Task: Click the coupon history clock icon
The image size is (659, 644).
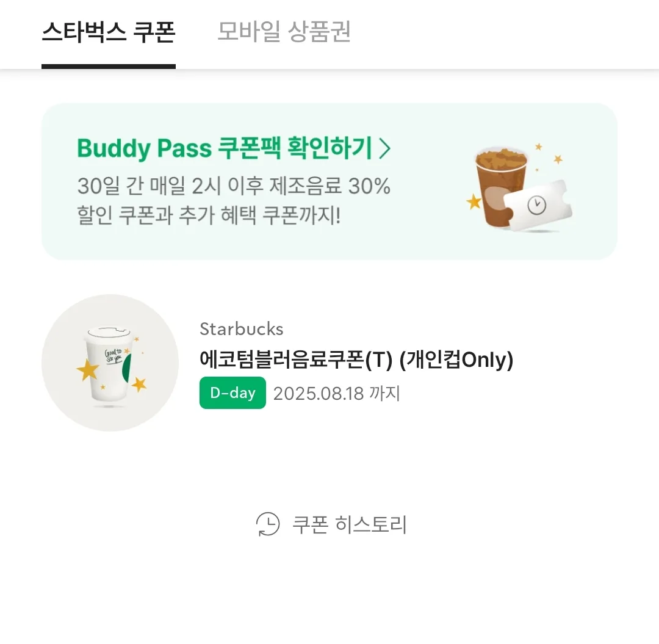Action: coord(268,524)
